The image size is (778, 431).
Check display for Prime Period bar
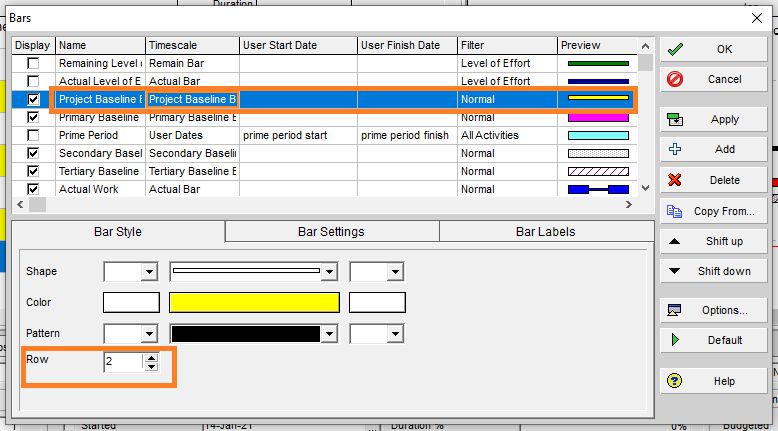click(33, 135)
